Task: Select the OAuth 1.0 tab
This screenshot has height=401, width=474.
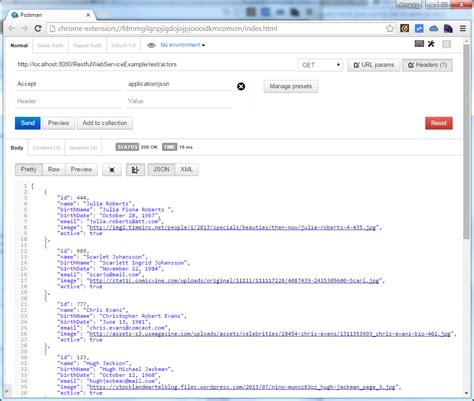Action: coord(123,45)
